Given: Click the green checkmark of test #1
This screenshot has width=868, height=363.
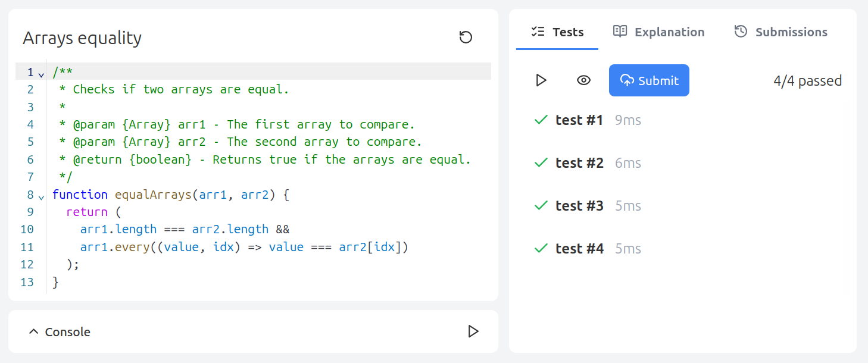Looking at the screenshot, I should (541, 120).
